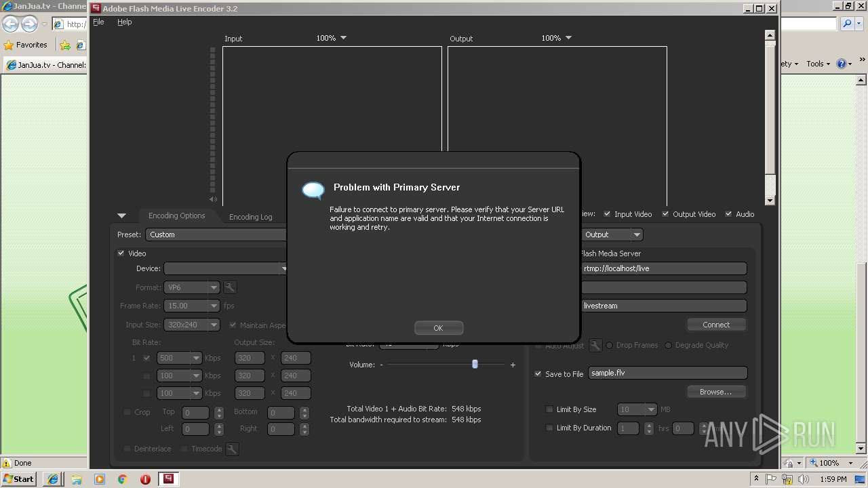Click the sample.flv file name field
Viewport: 868px width, 488px height.
[x=667, y=373]
